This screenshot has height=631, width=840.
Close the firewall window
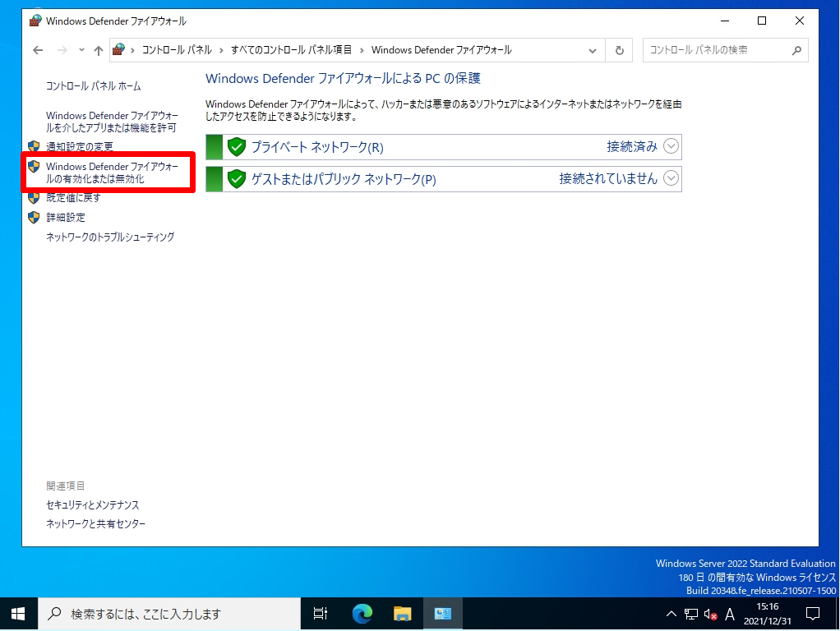tap(799, 21)
